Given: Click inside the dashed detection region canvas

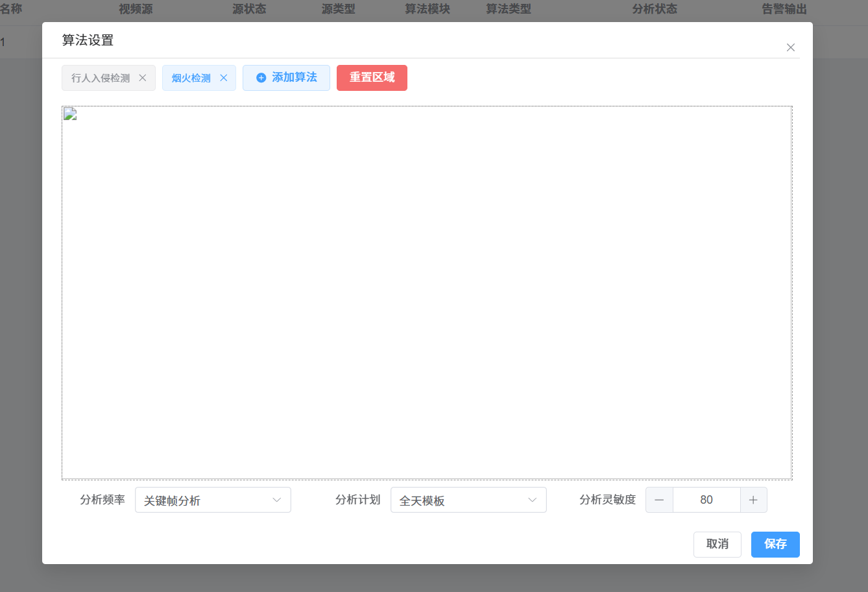Looking at the screenshot, I should click(427, 292).
